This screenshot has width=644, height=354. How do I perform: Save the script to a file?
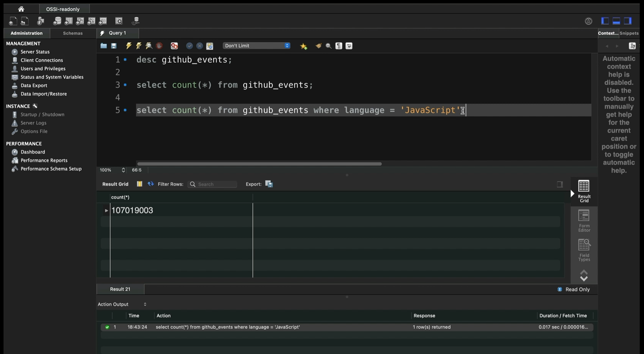114,46
